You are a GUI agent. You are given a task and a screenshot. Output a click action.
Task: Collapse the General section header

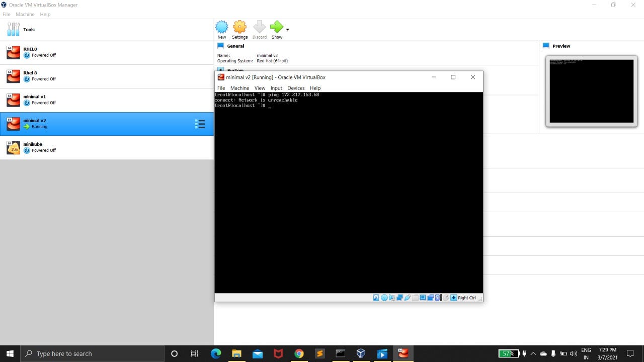point(235,46)
